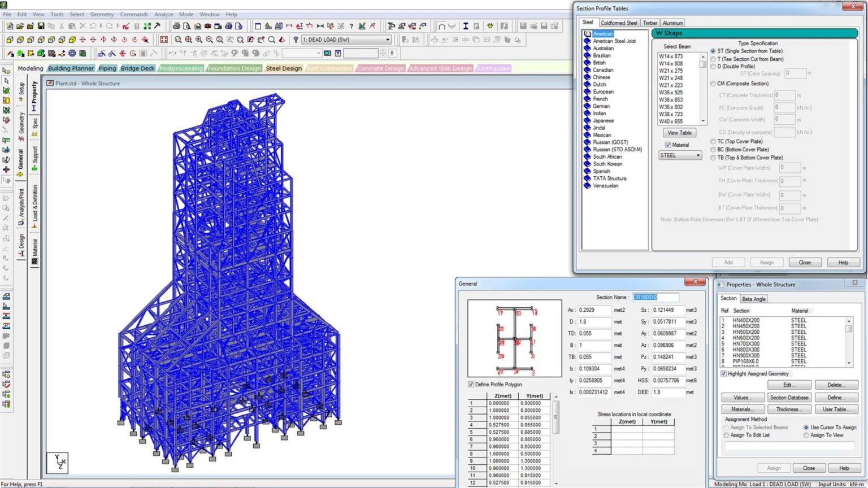Open the Commands menu
Image resolution: width=868 pixels, height=488 pixels.
pos(134,14)
